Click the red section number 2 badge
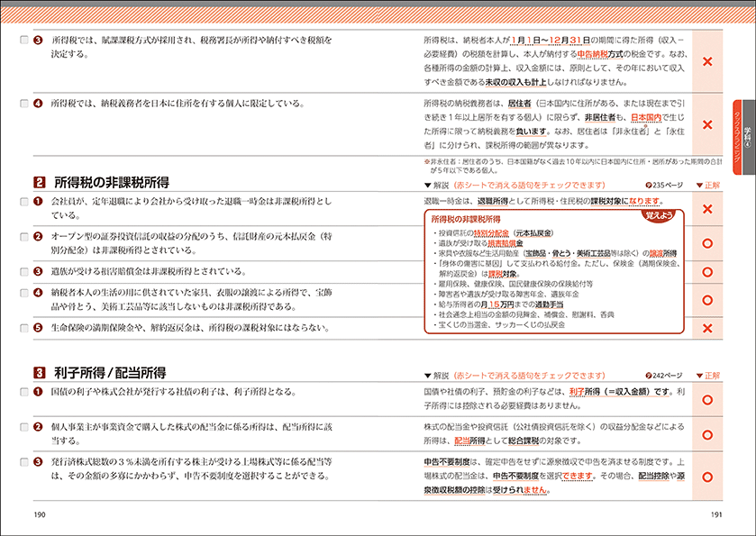Image resolution: width=756 pixels, height=536 pixels. tap(39, 183)
